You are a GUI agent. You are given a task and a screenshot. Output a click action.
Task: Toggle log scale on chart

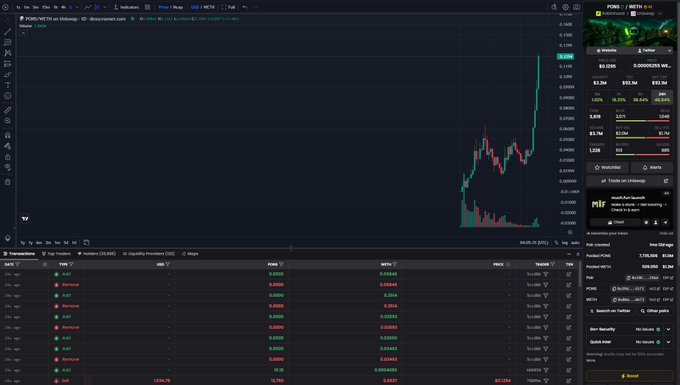click(565, 243)
